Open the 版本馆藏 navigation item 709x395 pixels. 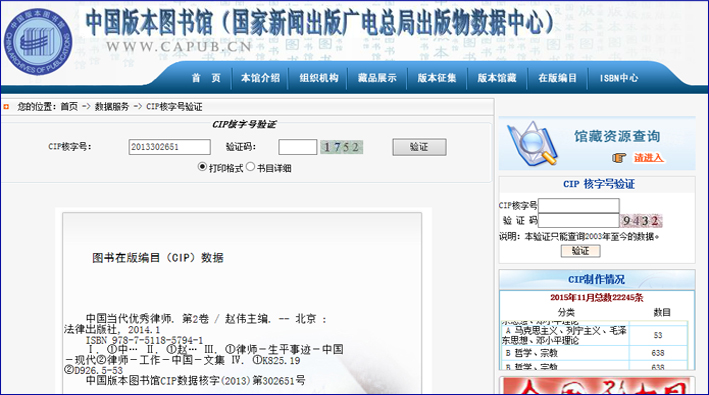[x=497, y=78]
